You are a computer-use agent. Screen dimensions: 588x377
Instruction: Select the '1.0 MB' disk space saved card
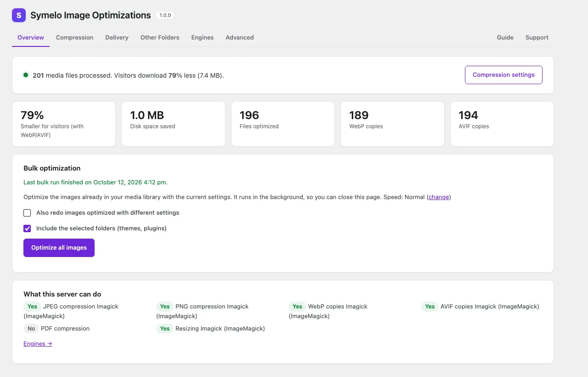tap(173, 124)
